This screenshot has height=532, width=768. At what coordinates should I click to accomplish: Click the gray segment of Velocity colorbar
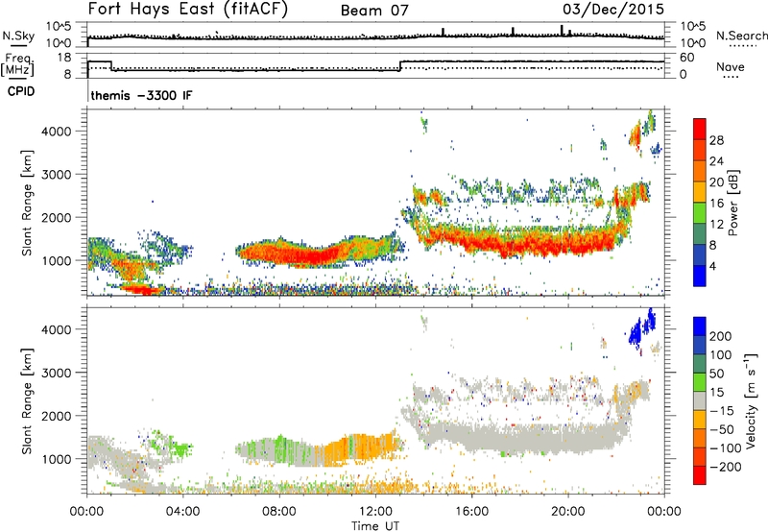700,401
